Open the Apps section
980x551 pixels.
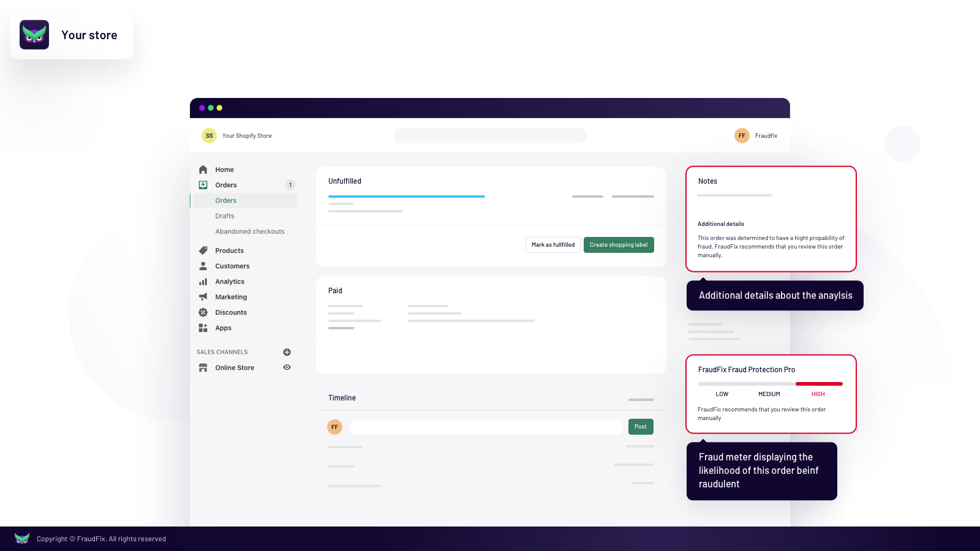tap(223, 328)
